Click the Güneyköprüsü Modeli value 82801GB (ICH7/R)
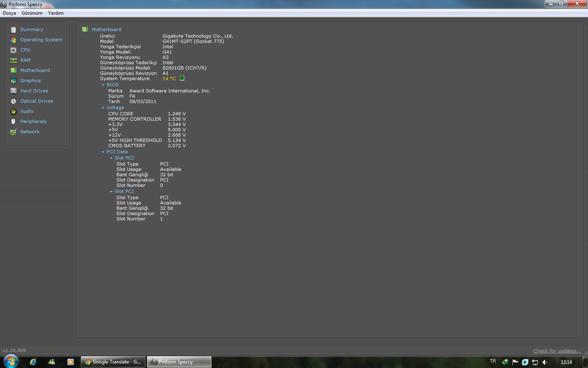The image size is (588, 368). pyautogui.click(x=185, y=68)
